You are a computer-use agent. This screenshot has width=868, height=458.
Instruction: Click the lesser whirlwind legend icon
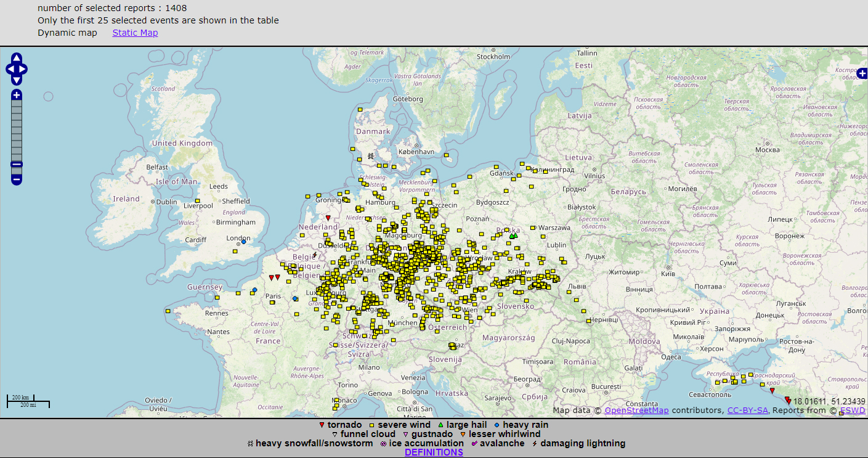[x=463, y=435]
